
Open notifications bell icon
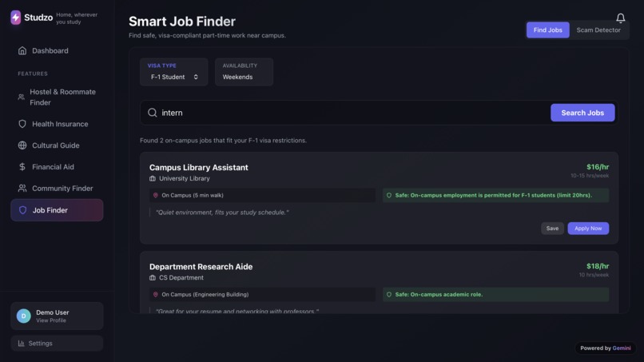[621, 18]
